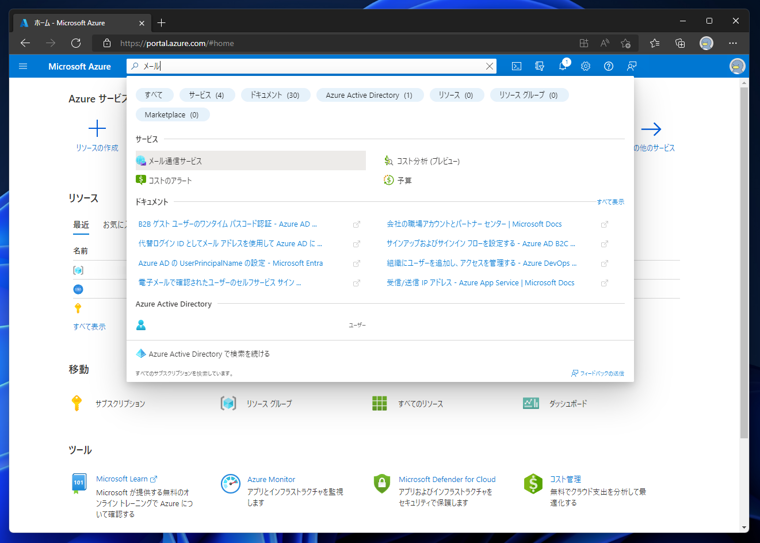Open the メール通信サービス result
Viewport: 760px width, 543px height.
coord(251,160)
